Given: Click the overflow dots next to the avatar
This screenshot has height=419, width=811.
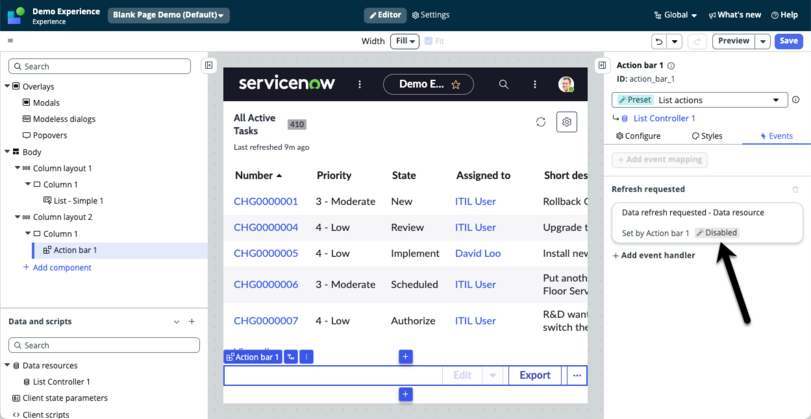Looking at the screenshot, I should click(535, 84).
